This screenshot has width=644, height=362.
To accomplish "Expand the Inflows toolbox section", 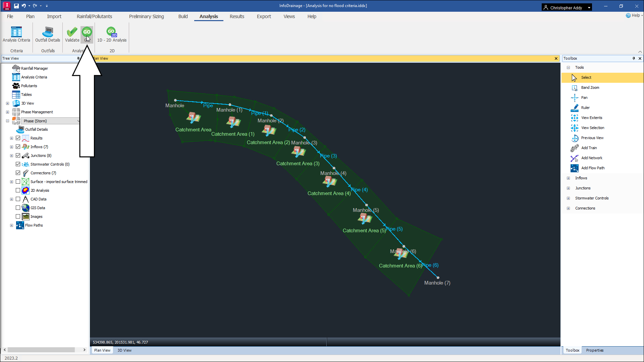I will 569,178.
